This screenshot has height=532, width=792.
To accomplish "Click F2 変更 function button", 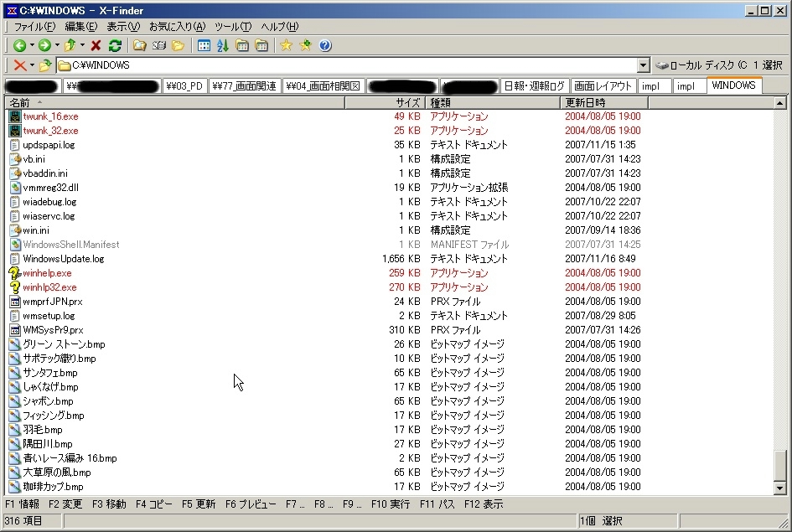I will click(65, 504).
